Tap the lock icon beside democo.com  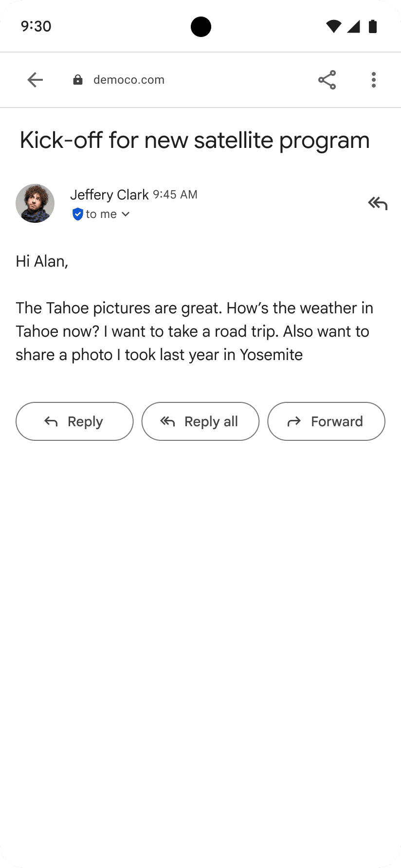pos(78,80)
